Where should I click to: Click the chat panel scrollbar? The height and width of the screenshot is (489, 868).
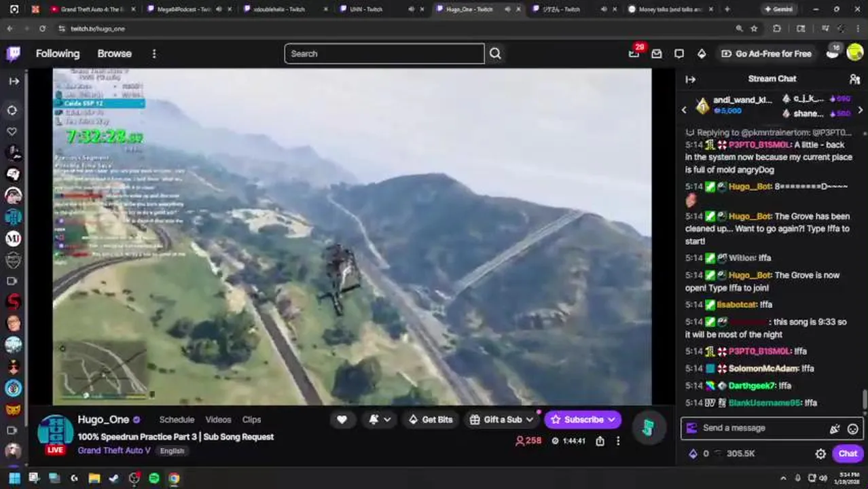tap(865, 399)
